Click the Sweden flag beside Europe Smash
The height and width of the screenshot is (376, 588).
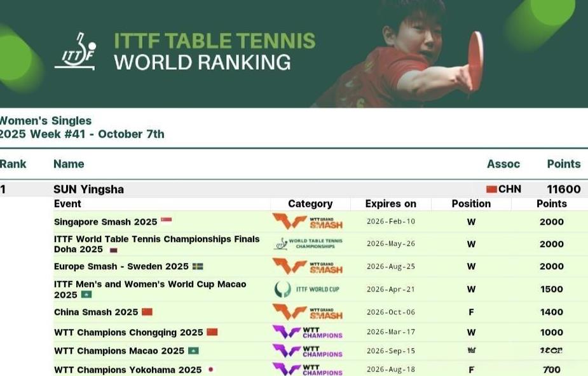click(x=198, y=267)
